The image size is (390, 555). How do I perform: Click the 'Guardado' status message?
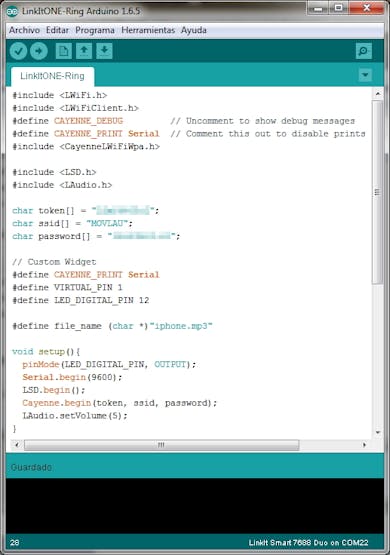(31, 467)
